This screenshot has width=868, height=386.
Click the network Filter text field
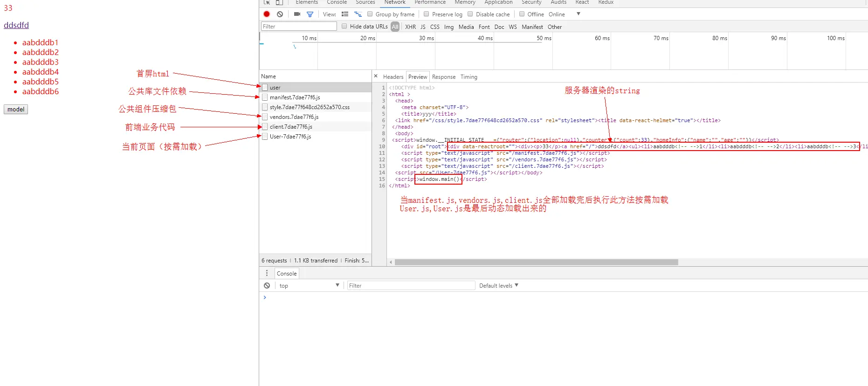point(299,26)
